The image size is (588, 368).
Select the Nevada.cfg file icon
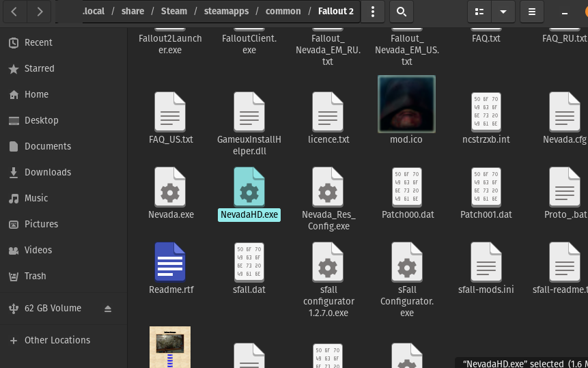(565, 112)
